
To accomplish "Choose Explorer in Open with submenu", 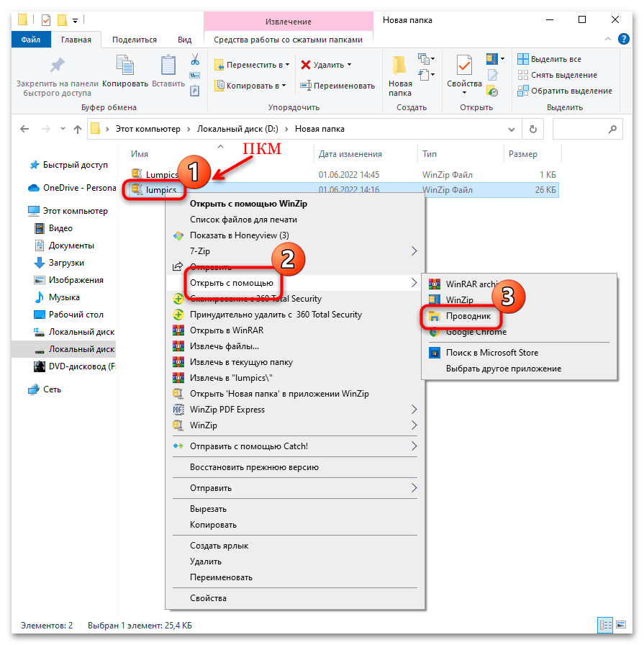I will [x=467, y=316].
